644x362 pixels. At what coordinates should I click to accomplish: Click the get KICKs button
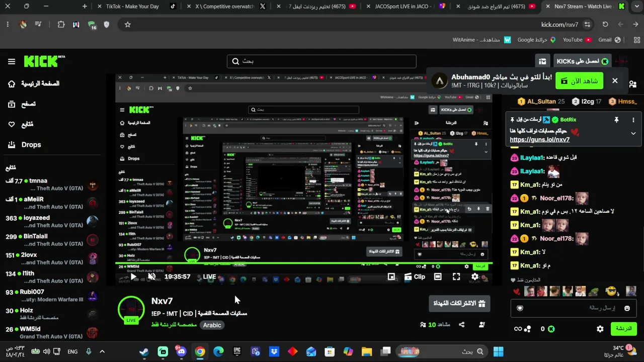(x=582, y=61)
